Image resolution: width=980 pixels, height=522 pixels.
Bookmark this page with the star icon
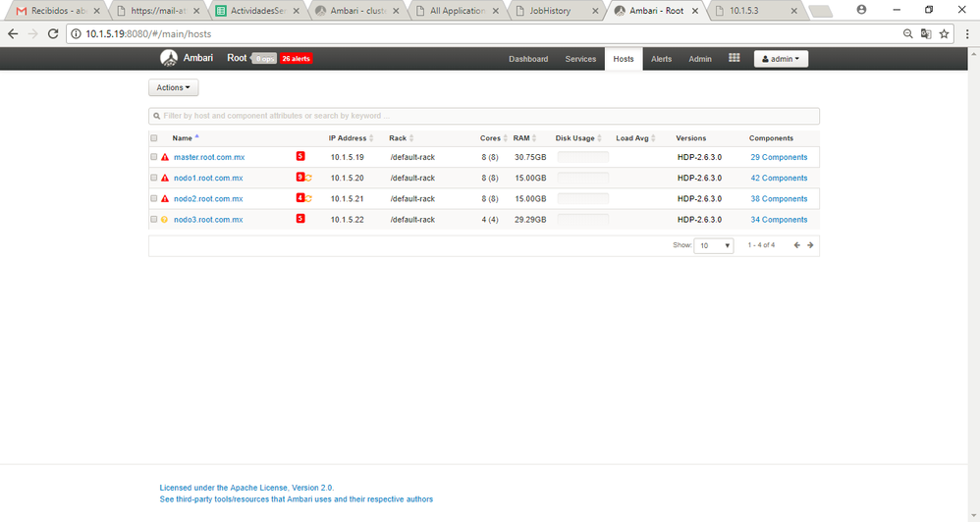[x=944, y=33]
